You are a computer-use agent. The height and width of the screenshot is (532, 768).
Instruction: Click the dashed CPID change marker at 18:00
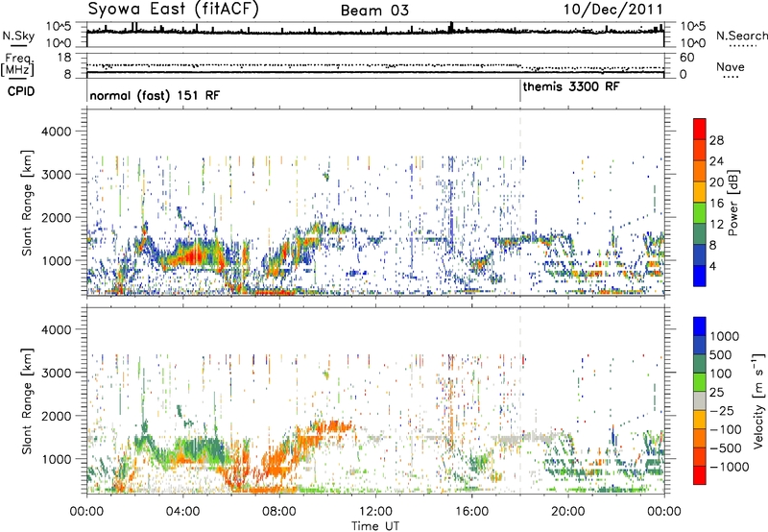click(520, 201)
